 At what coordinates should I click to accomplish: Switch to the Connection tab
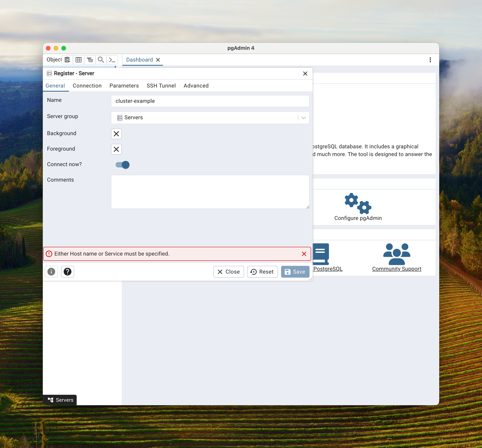pyautogui.click(x=87, y=86)
